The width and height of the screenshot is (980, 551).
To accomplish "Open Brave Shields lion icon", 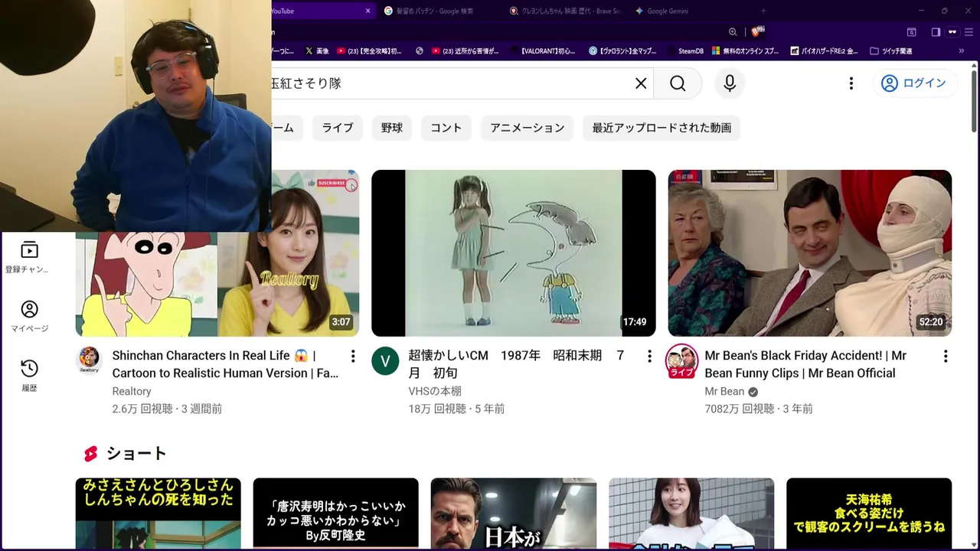I will [x=757, y=32].
